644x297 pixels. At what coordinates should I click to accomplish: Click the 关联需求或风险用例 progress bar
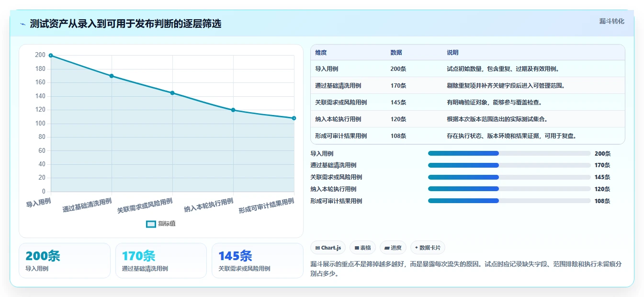click(509, 177)
